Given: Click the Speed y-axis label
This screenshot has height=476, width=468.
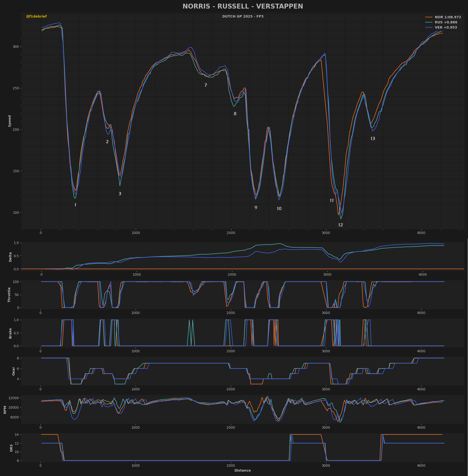Looking at the screenshot, I should (x=10, y=121).
